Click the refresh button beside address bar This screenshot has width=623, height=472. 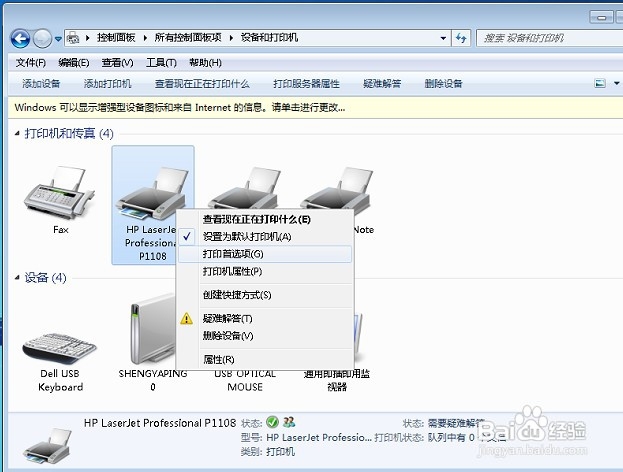point(461,38)
